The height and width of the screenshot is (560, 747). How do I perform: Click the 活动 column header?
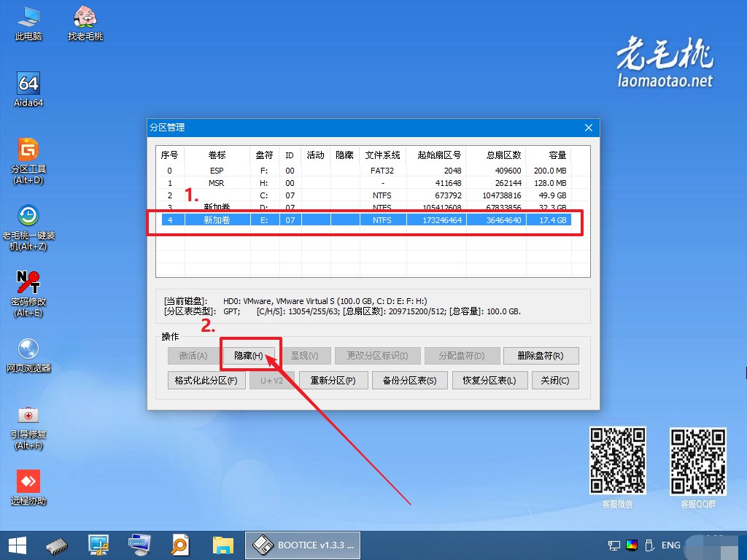315,155
